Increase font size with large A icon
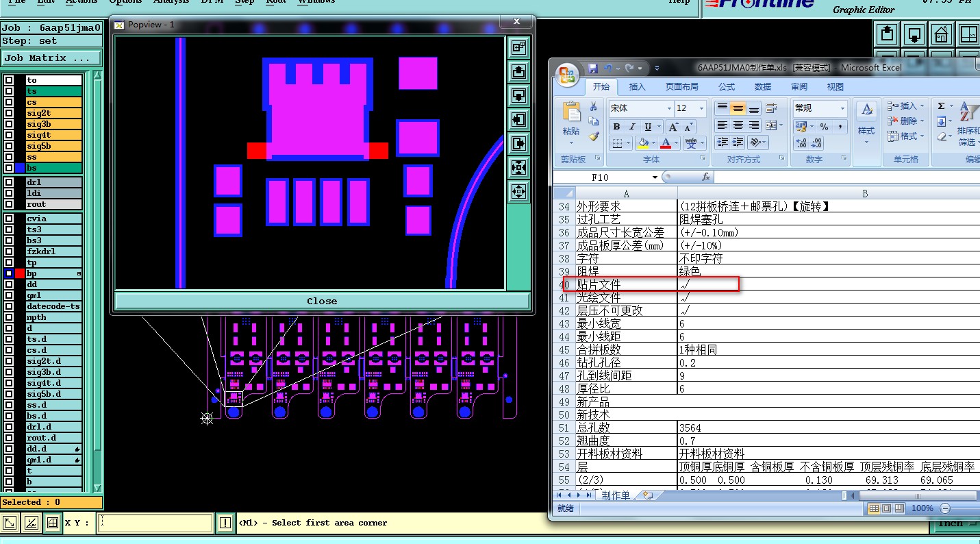This screenshot has height=544, width=980. click(x=673, y=127)
